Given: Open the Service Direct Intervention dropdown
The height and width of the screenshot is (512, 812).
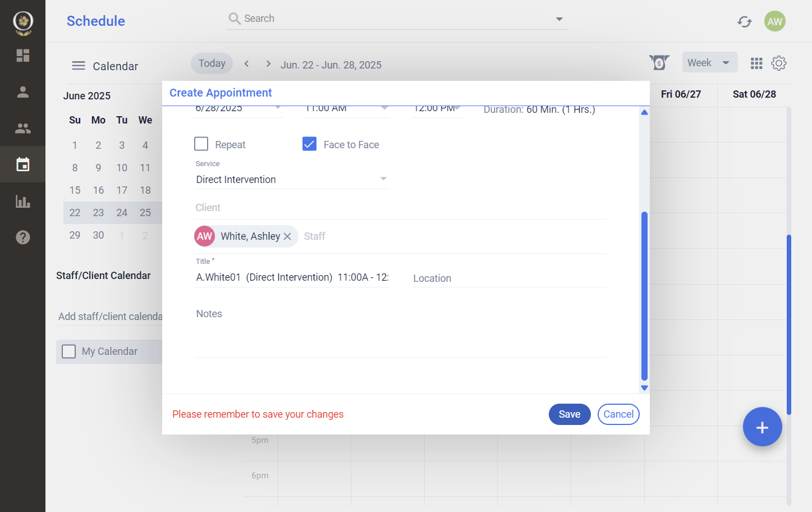Looking at the screenshot, I should [x=292, y=179].
